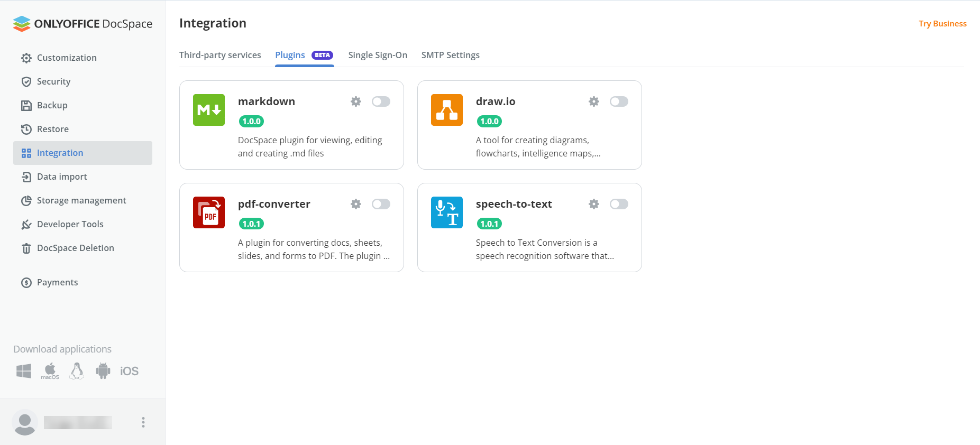Image resolution: width=980 pixels, height=445 pixels.
Task: Click the Windows download application icon
Action: tap(24, 371)
